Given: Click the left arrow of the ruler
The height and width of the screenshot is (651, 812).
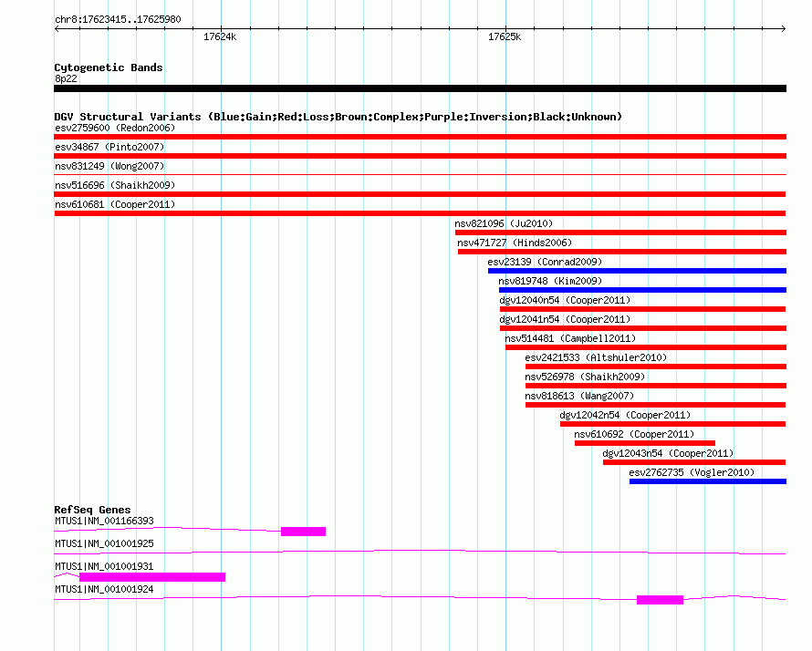Looking at the screenshot, I should 57,28.
